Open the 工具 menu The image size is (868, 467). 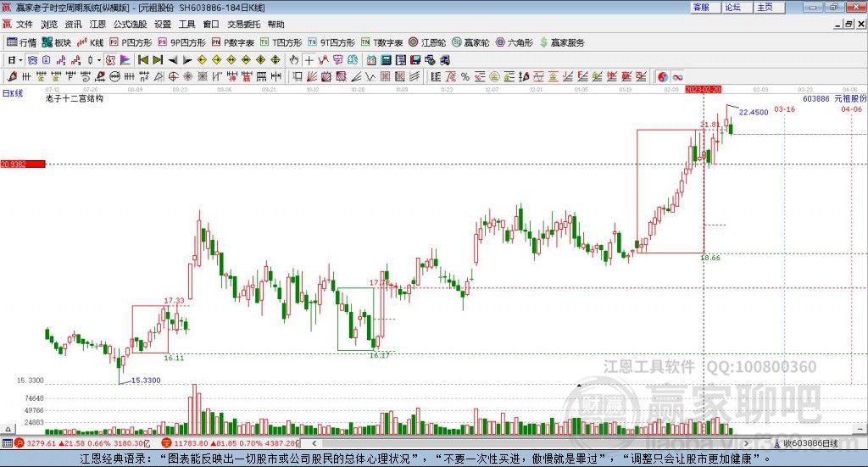coord(187,25)
